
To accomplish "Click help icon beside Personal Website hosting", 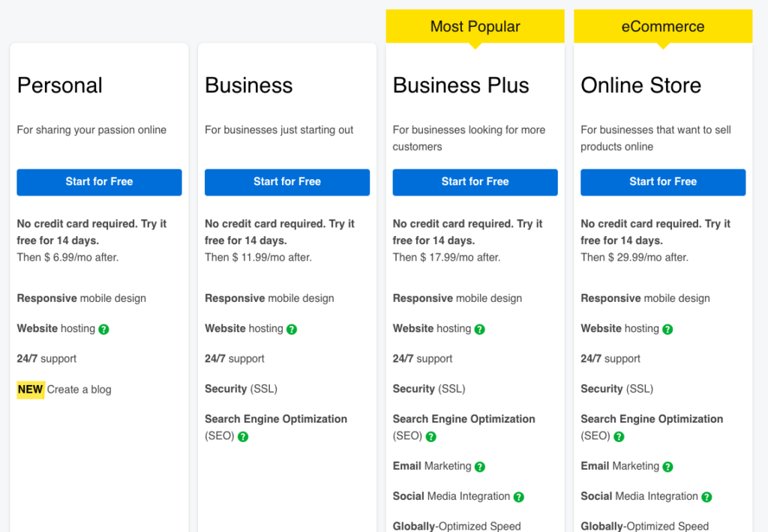I will pyautogui.click(x=104, y=329).
